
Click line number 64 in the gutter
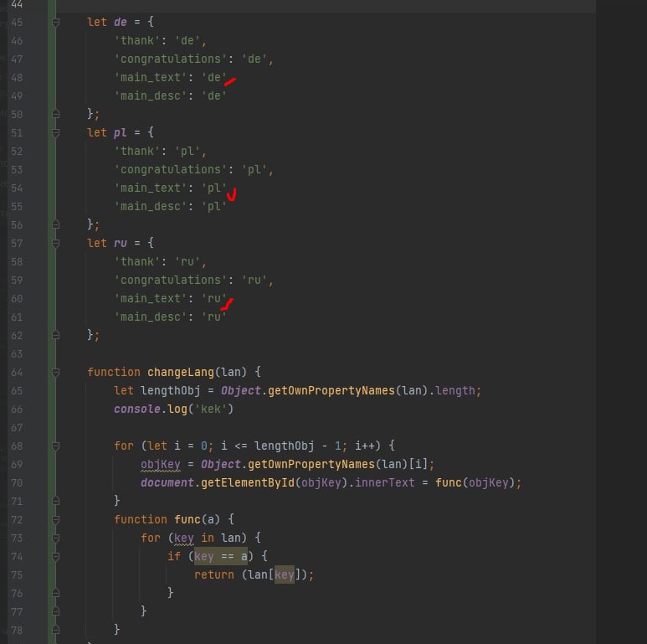pyautogui.click(x=17, y=373)
